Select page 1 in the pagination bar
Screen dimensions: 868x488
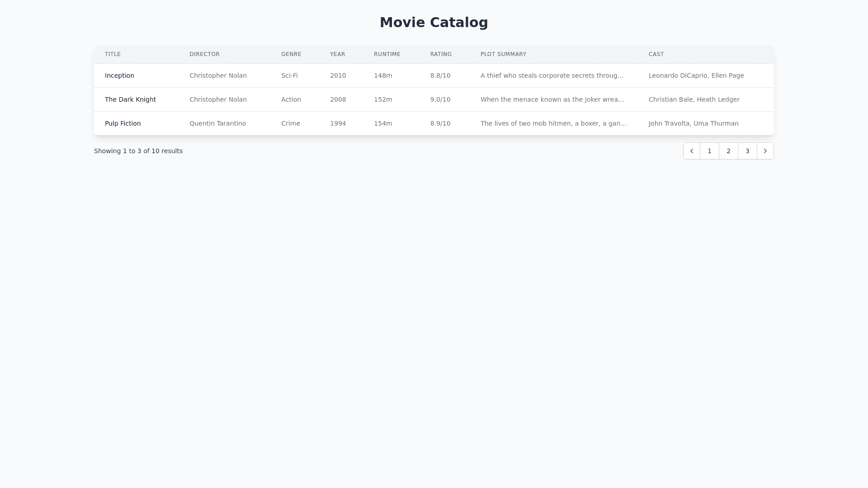710,151
